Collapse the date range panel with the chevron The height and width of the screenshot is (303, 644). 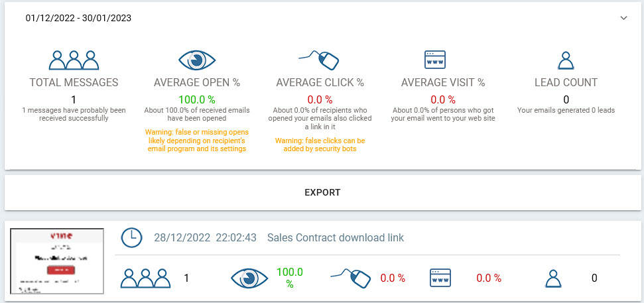623,18
